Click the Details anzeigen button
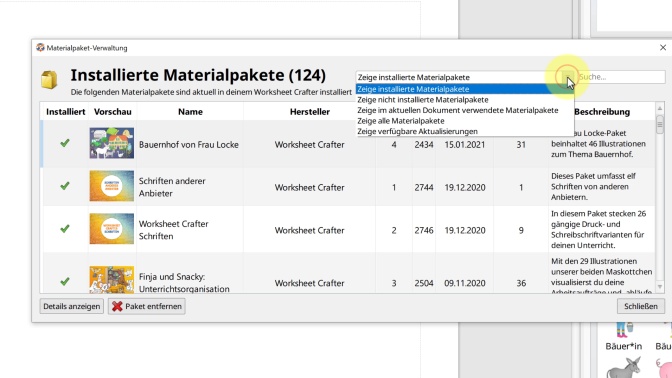 click(x=72, y=306)
